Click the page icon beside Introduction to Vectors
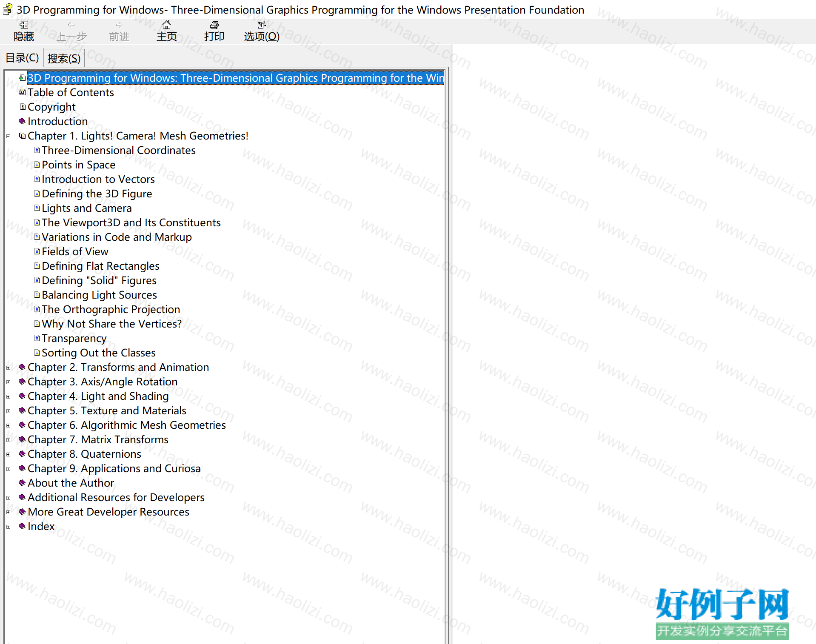The height and width of the screenshot is (644, 816). [x=37, y=179]
